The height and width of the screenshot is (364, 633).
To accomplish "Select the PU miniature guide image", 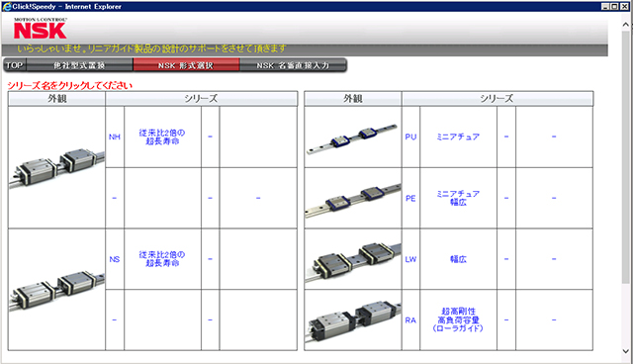I will 353,137.
